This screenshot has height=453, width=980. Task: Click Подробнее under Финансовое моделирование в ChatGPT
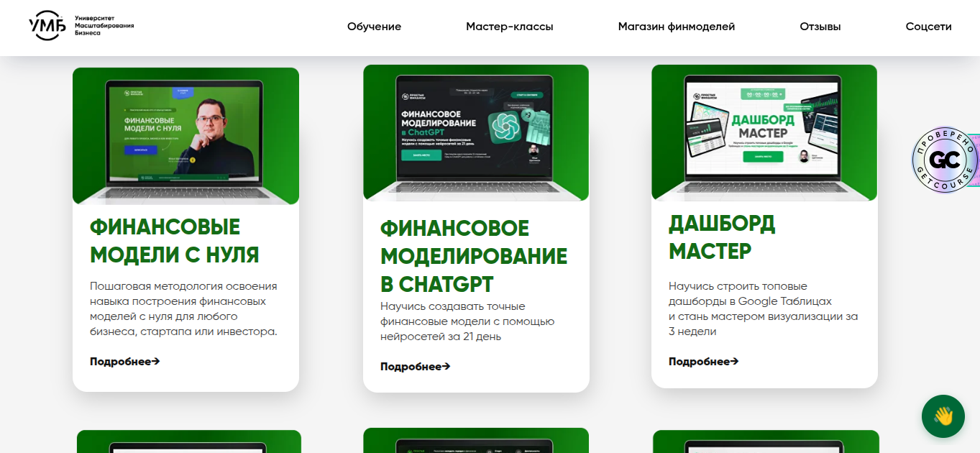tap(416, 366)
